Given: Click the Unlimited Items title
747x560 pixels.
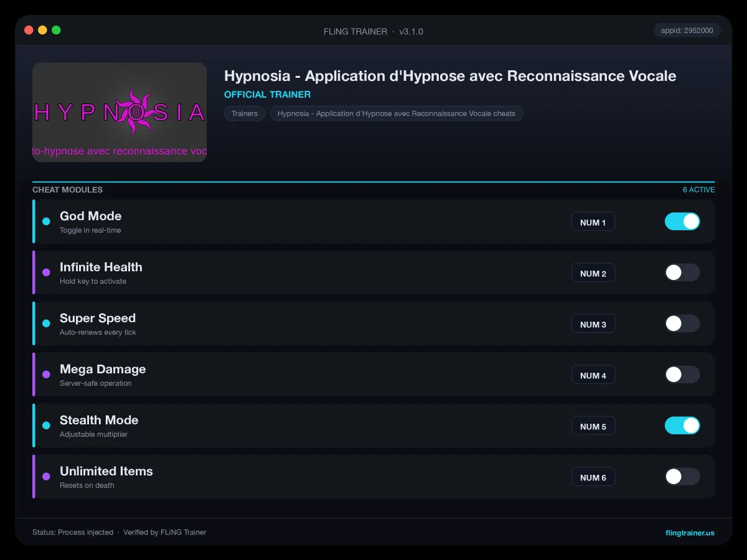Looking at the screenshot, I should 106,471.
